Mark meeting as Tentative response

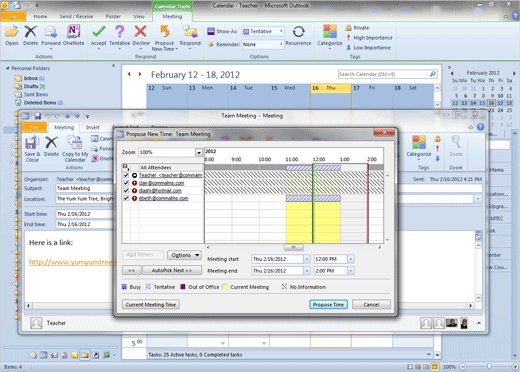point(120,37)
